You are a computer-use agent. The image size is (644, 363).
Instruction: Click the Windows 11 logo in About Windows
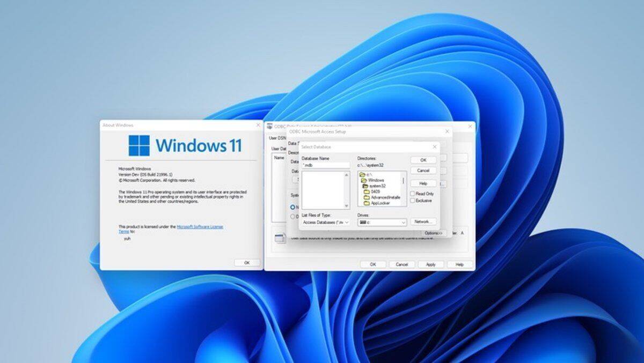click(x=185, y=145)
